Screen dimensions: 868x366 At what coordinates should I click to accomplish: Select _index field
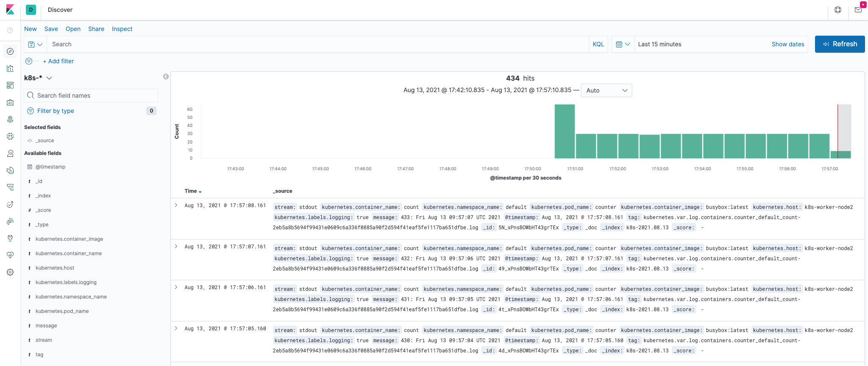(43, 196)
